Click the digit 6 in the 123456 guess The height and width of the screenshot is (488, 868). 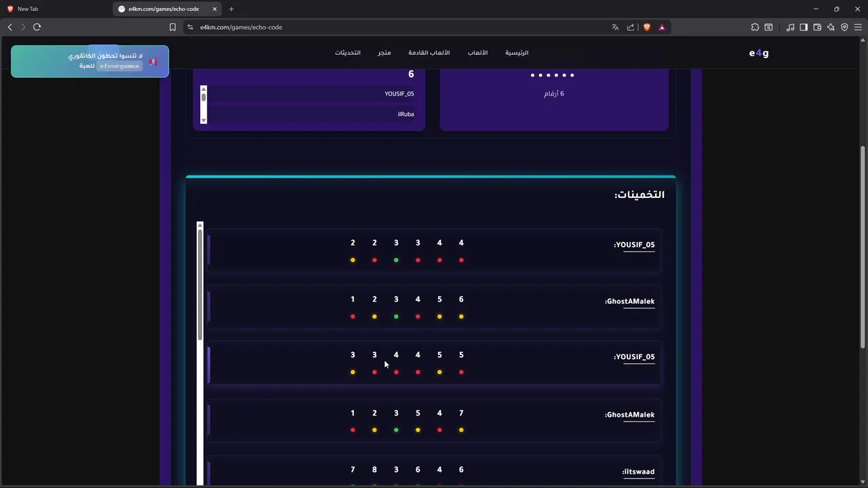click(x=461, y=299)
